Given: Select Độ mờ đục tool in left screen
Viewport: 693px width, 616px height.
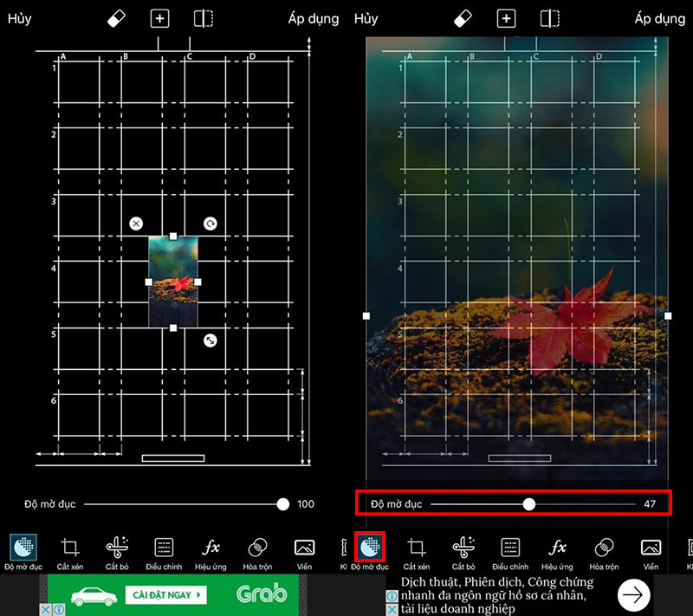Looking at the screenshot, I should click(x=23, y=553).
